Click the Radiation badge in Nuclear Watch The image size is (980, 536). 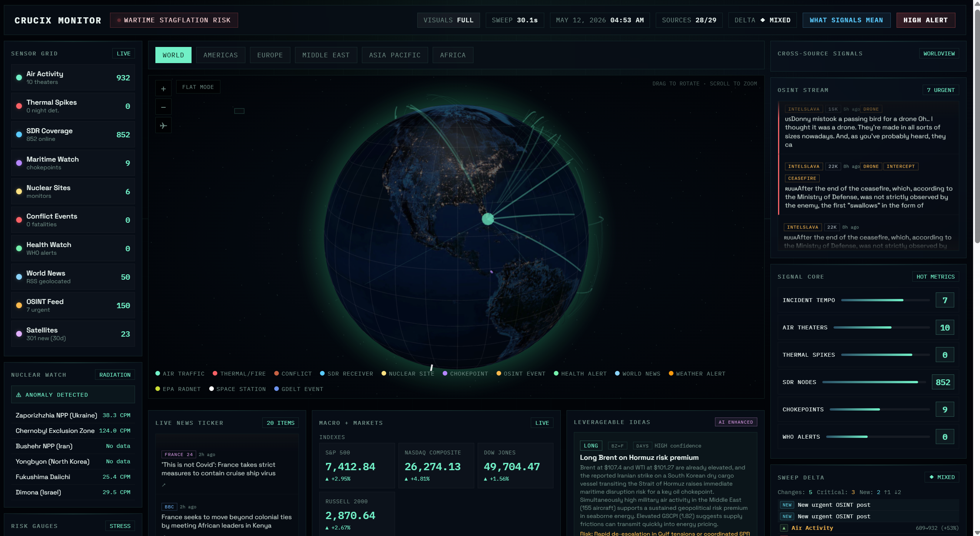(115, 375)
